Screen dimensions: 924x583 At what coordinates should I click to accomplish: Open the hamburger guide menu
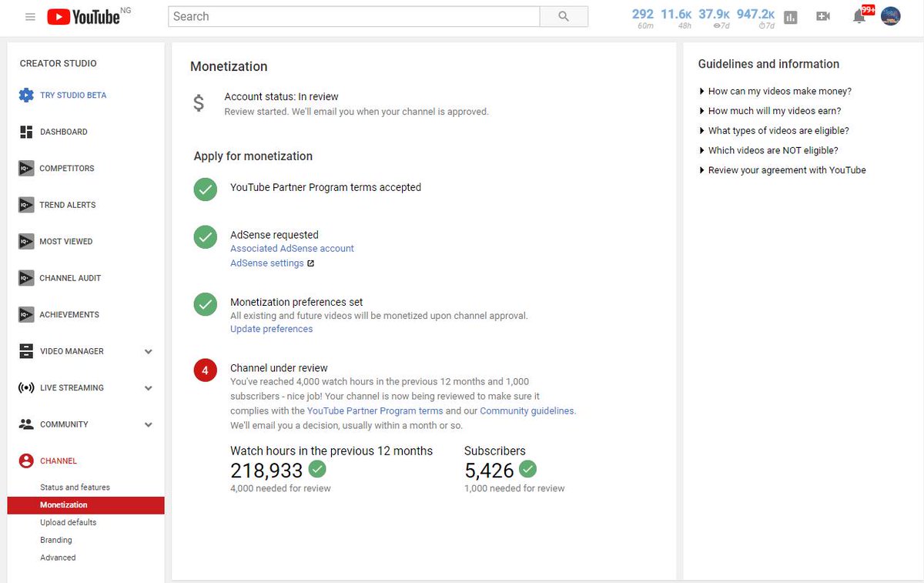(30, 16)
